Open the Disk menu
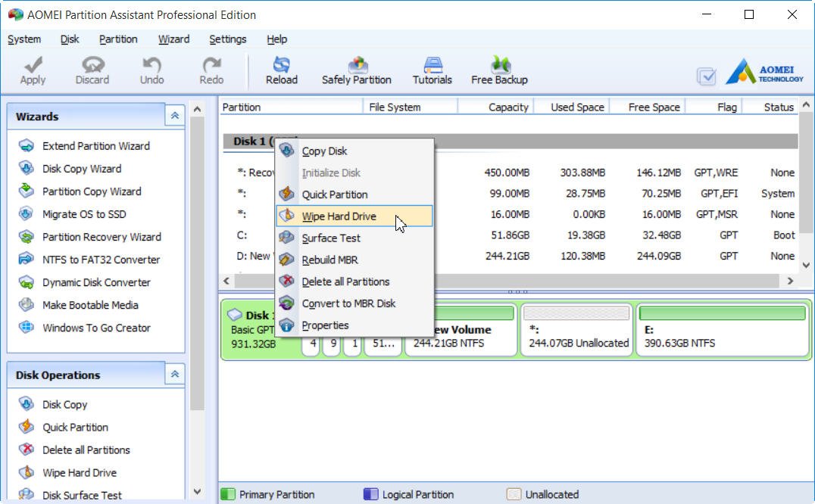The width and height of the screenshot is (815, 504). (70, 39)
